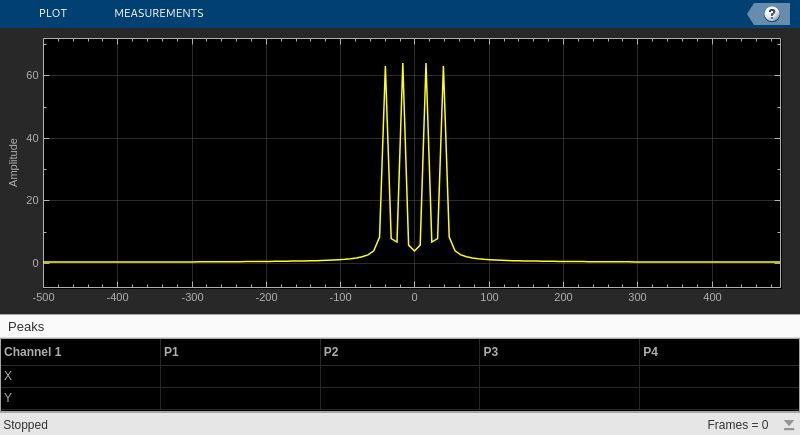Select the P2 column header
The height and width of the screenshot is (435, 800).
click(331, 352)
